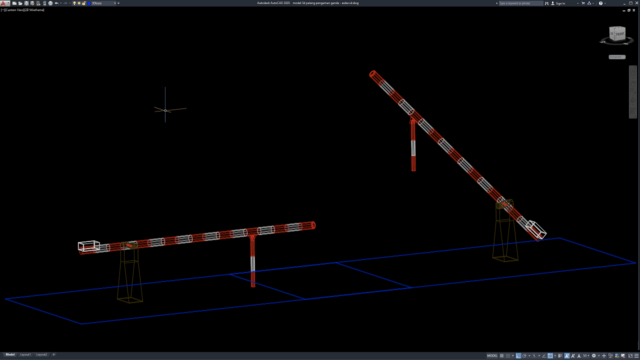The image size is (640, 360).
Task: Click the Open file icon in quick access
Action: coord(20,3)
